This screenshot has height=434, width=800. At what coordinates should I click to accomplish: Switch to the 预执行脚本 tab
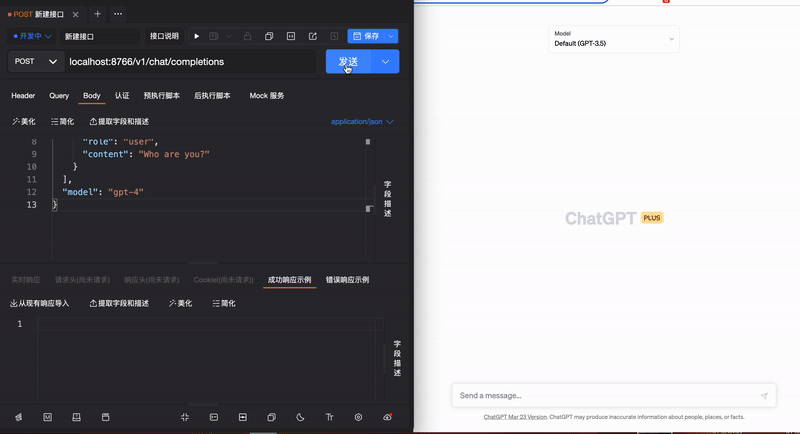tap(162, 95)
